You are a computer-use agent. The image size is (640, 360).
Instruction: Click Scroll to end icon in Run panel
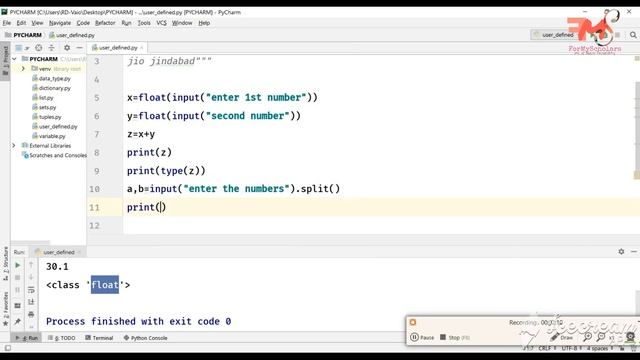pos(31,302)
